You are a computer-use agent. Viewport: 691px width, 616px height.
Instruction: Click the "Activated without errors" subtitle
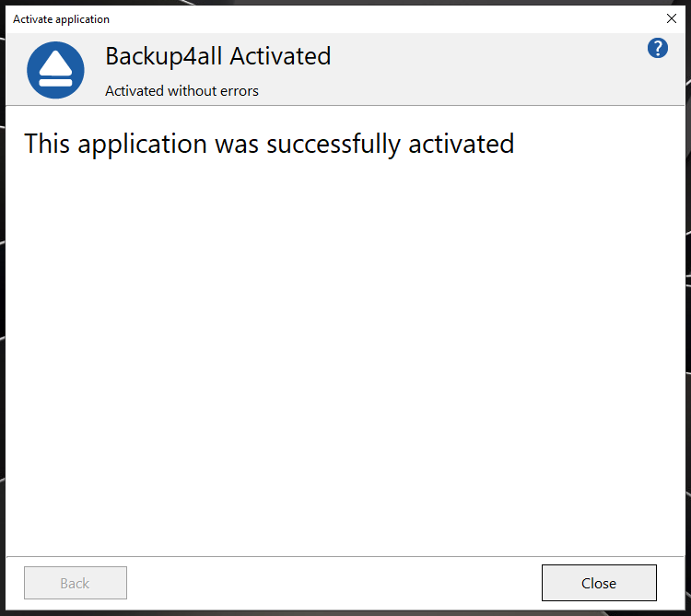[182, 91]
